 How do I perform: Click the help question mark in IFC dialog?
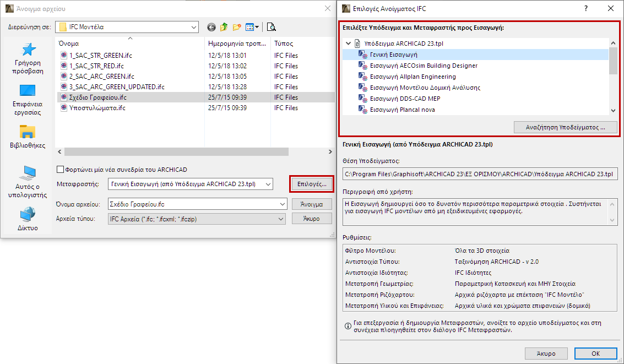point(586,9)
